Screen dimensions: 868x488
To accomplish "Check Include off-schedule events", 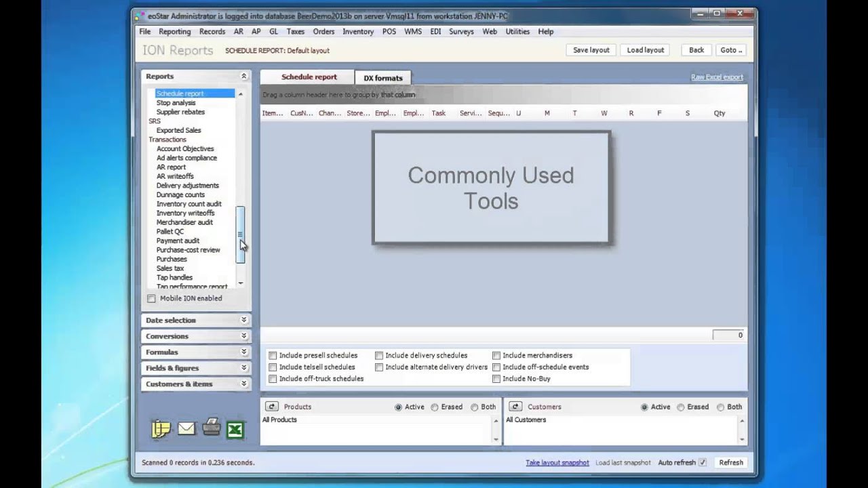I will click(496, 367).
